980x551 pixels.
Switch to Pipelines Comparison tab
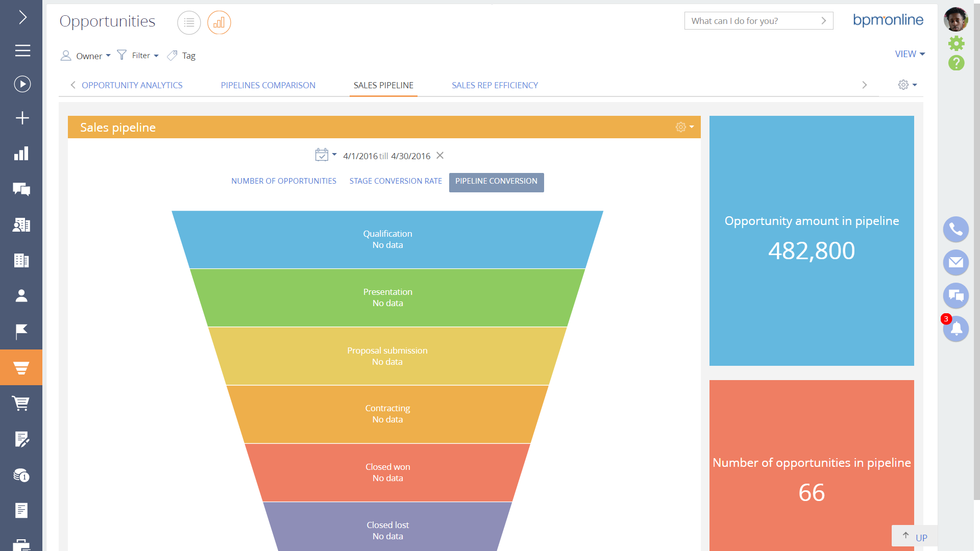tap(268, 85)
